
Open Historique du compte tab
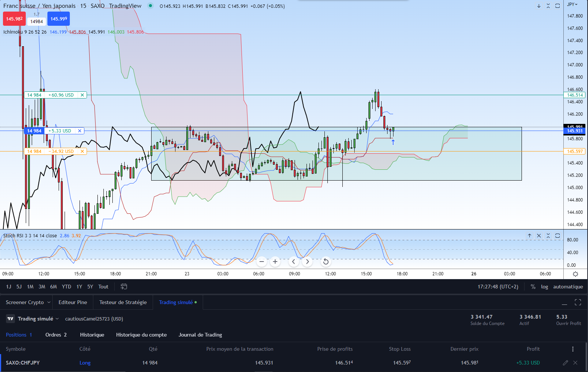click(141, 335)
